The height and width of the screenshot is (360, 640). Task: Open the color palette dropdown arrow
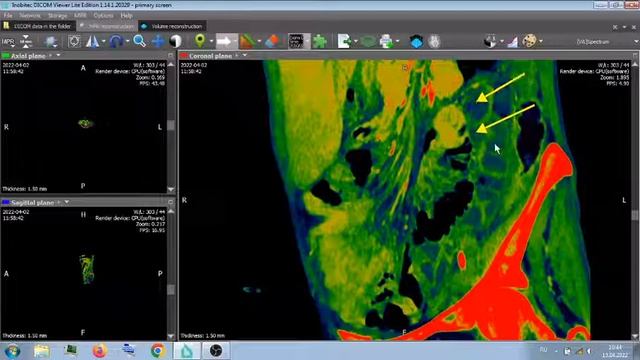(x=541, y=41)
